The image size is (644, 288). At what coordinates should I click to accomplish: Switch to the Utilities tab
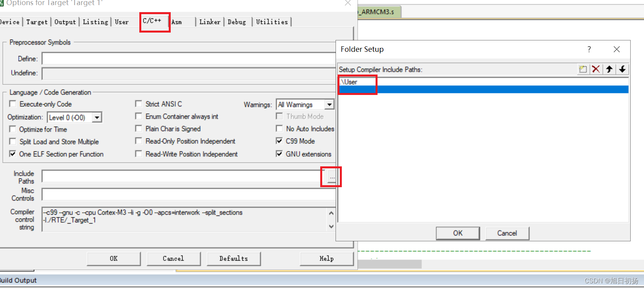pyautogui.click(x=272, y=22)
